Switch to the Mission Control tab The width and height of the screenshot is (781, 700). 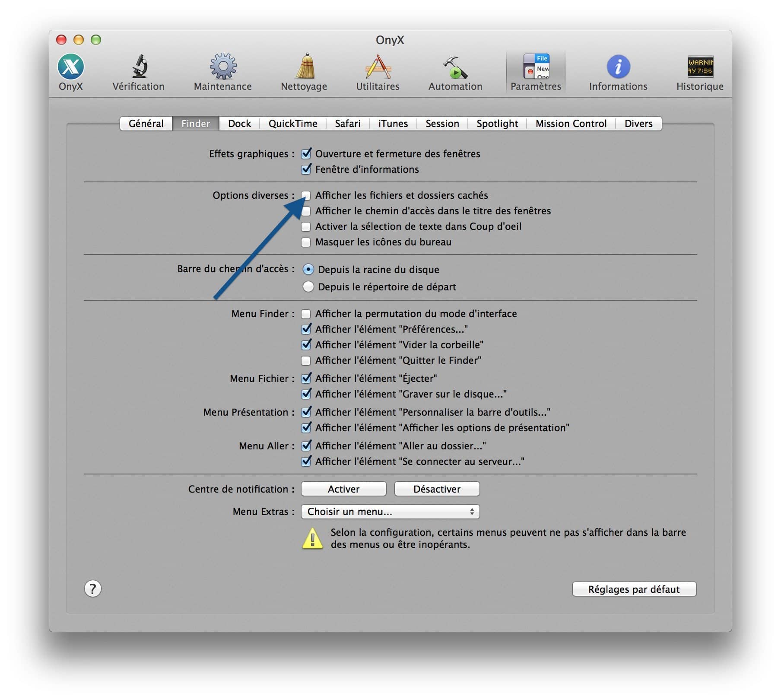[571, 124]
